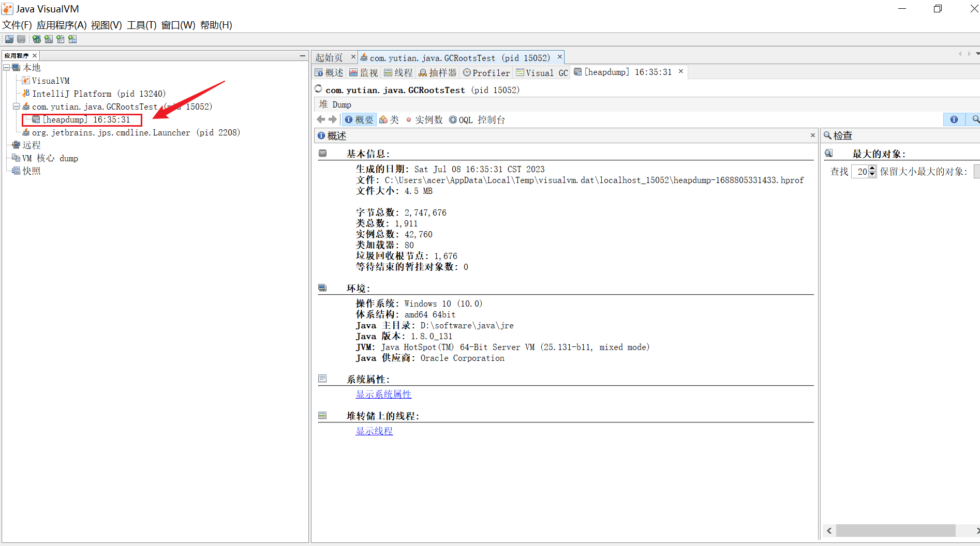This screenshot has height=546, width=980.
Task: Toggle the blue info panel button at right
Action: [954, 119]
